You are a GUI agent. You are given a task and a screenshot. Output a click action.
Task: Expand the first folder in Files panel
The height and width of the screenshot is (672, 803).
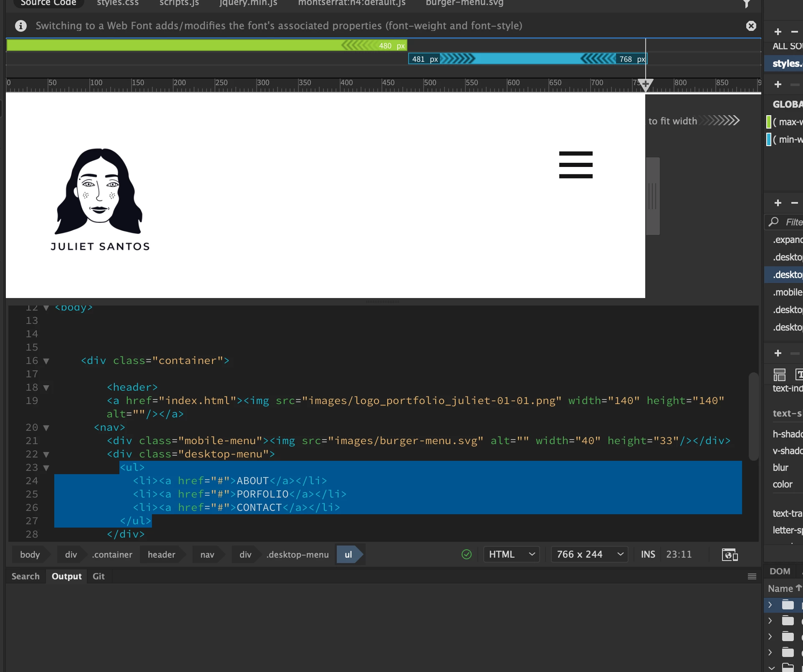coord(770,605)
